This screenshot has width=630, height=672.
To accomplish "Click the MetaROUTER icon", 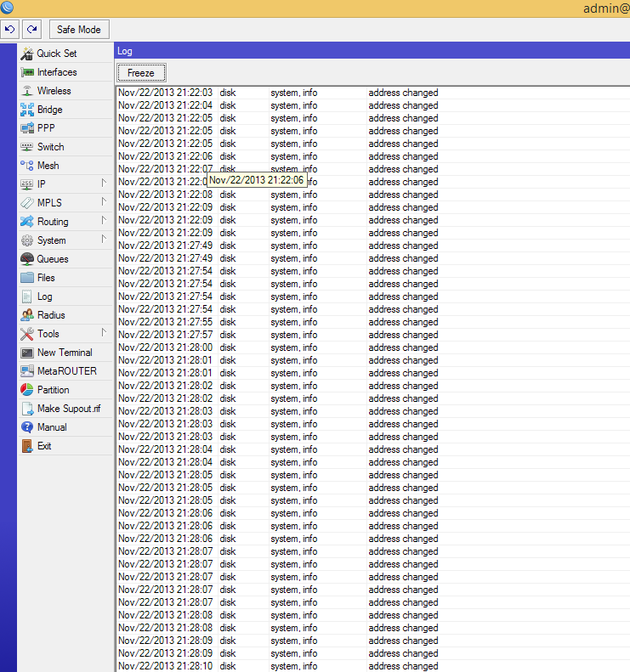I will [x=27, y=371].
